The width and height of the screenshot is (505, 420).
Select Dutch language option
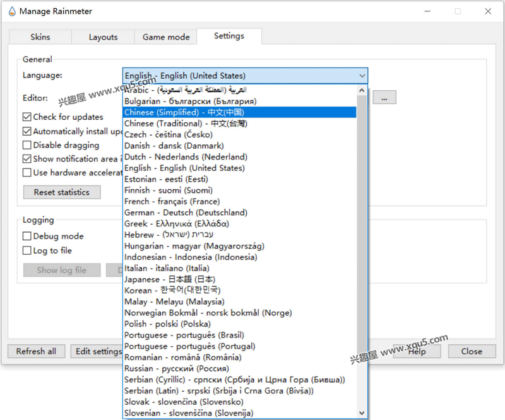pyautogui.click(x=240, y=157)
